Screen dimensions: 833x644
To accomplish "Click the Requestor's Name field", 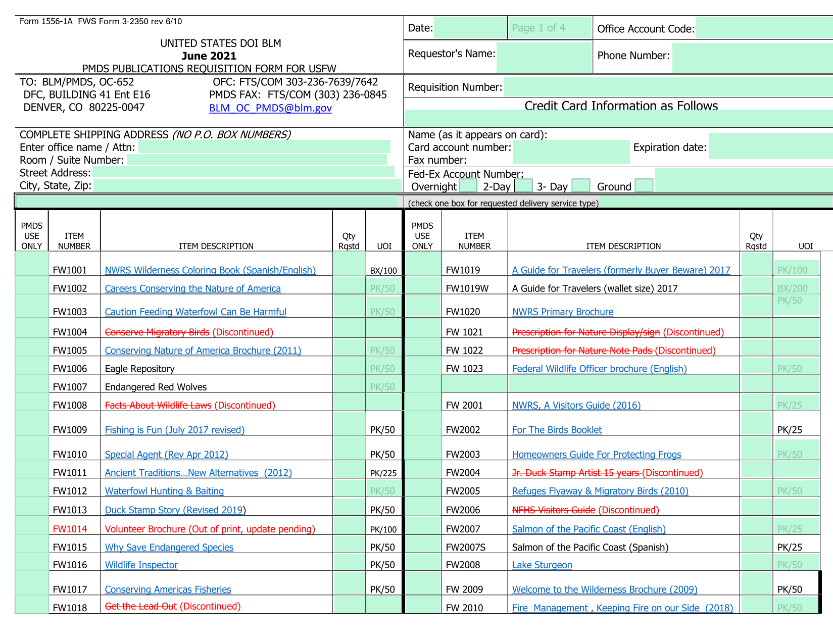I will [x=544, y=57].
